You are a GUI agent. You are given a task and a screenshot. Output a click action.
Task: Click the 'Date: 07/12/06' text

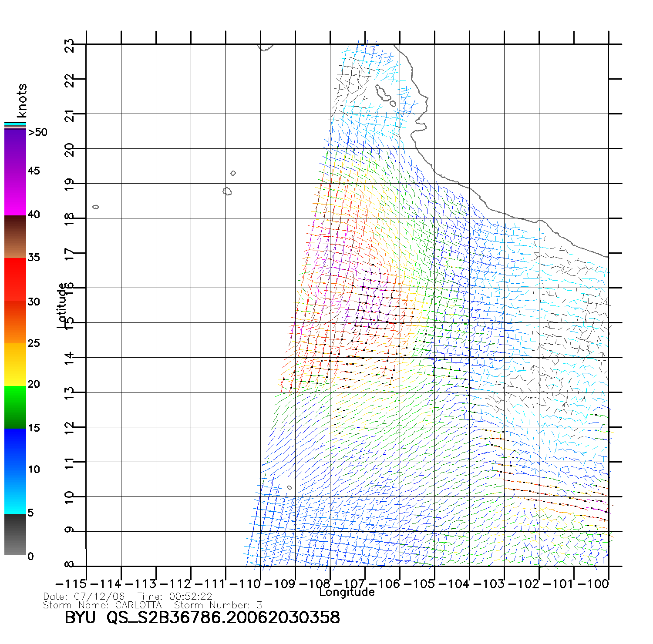click(x=84, y=597)
